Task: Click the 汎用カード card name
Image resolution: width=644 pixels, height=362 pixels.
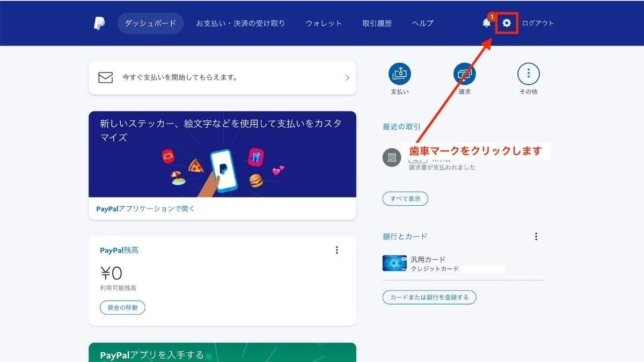Action: pos(428,259)
